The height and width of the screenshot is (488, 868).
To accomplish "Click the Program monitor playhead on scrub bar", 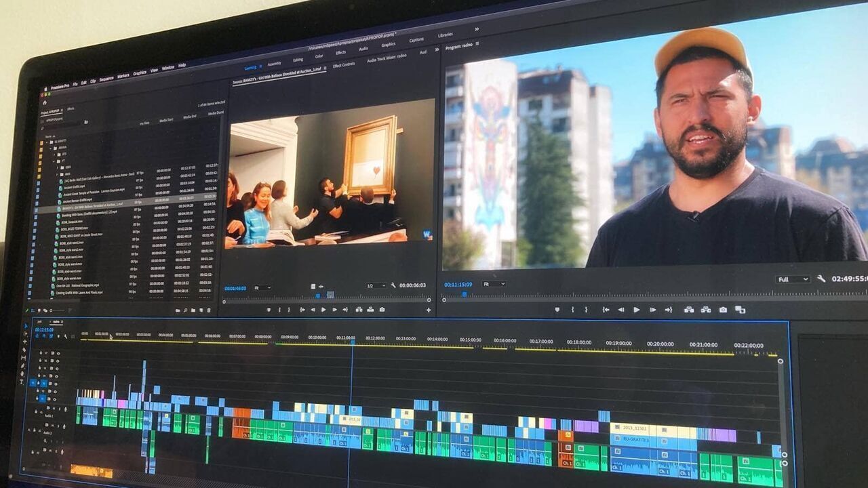I will tap(465, 294).
